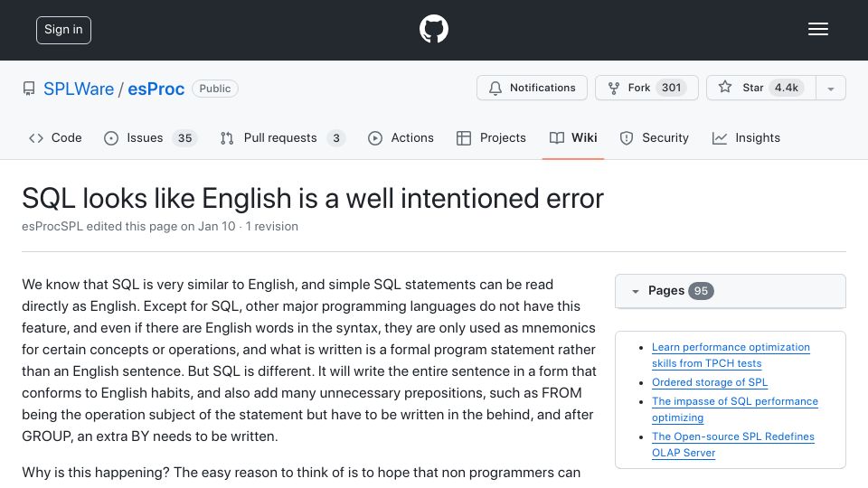The image size is (868, 488).
Task: Open Learn performance optimization skills from TPCH tests
Action: pyautogui.click(x=731, y=355)
